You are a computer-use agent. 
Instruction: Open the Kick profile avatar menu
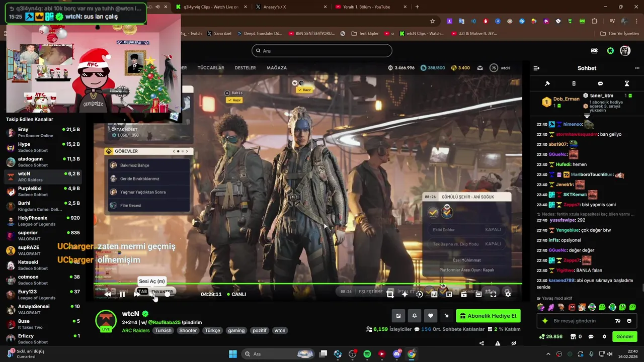625,51
